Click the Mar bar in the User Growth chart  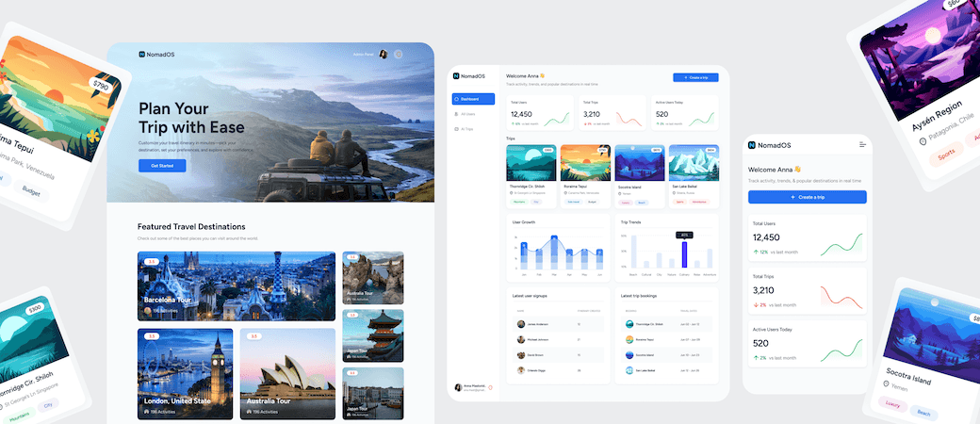[x=554, y=252]
